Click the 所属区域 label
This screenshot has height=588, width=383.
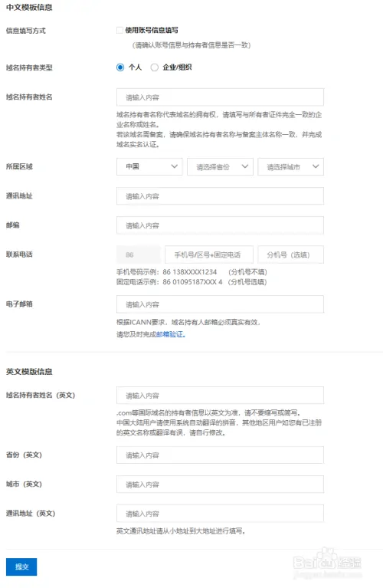pos(19,166)
